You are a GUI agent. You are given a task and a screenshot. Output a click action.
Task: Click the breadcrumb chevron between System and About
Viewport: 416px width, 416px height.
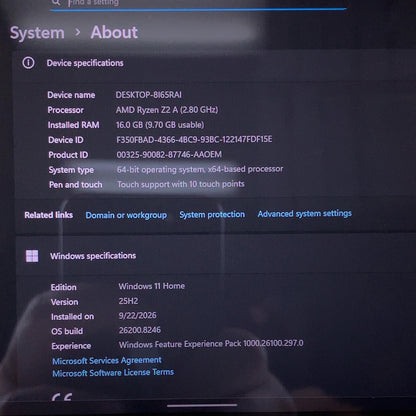pos(78,32)
